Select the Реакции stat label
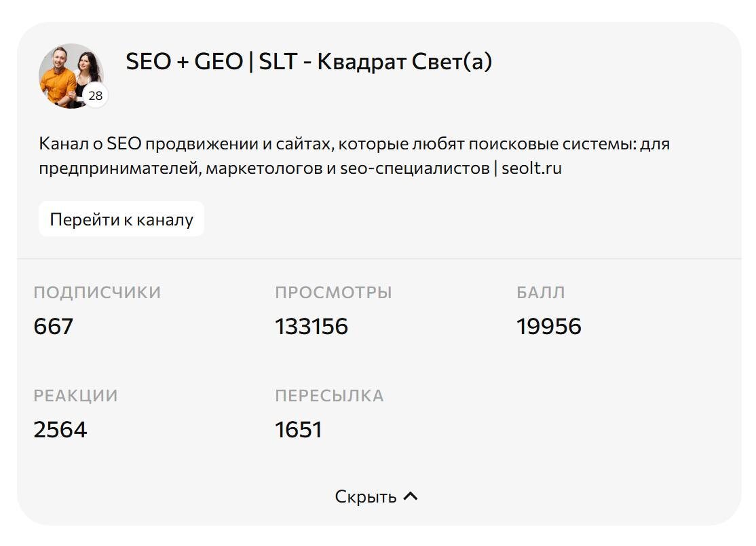The image size is (756, 546). pos(75,396)
